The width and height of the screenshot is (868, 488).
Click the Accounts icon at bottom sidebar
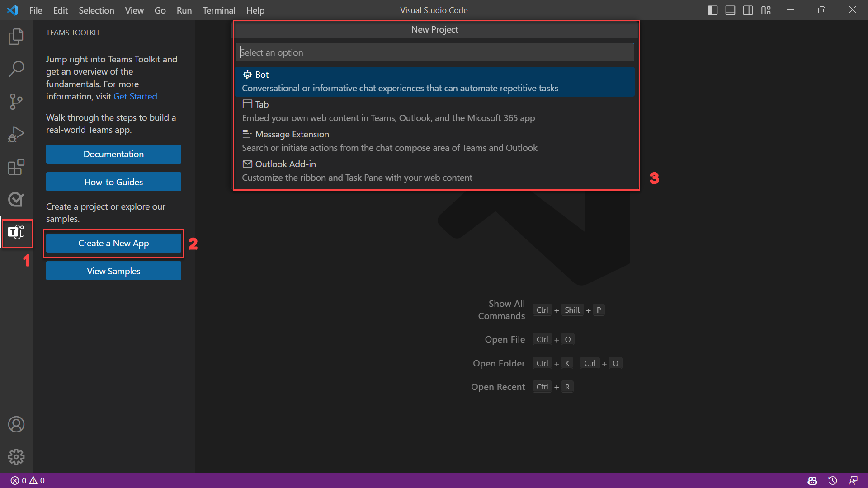[16, 424]
